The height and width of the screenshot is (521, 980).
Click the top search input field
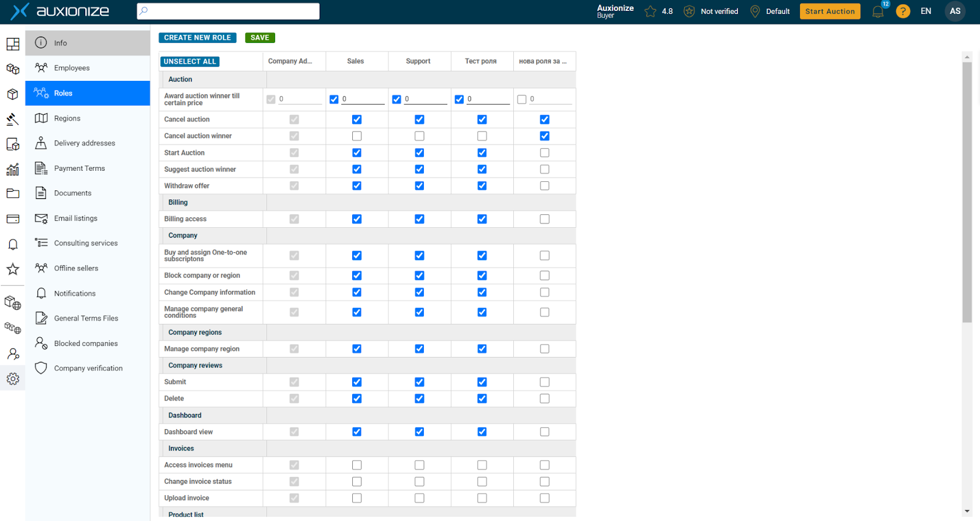[x=228, y=11]
